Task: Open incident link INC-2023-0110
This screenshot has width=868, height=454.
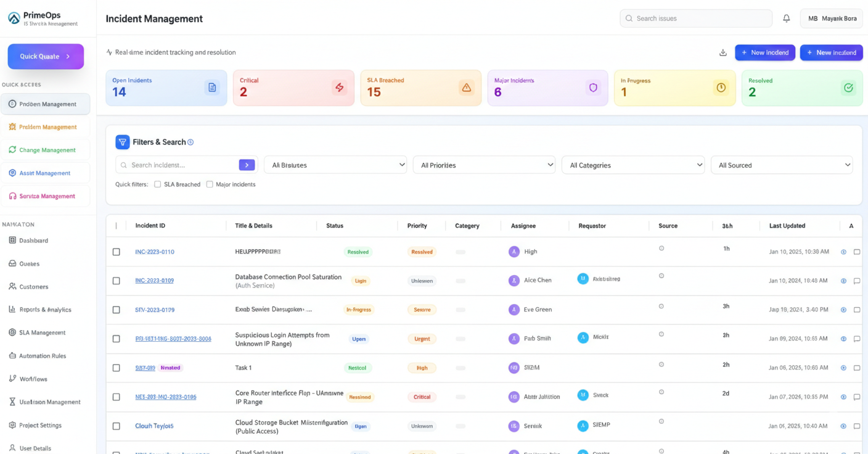Action: (155, 252)
